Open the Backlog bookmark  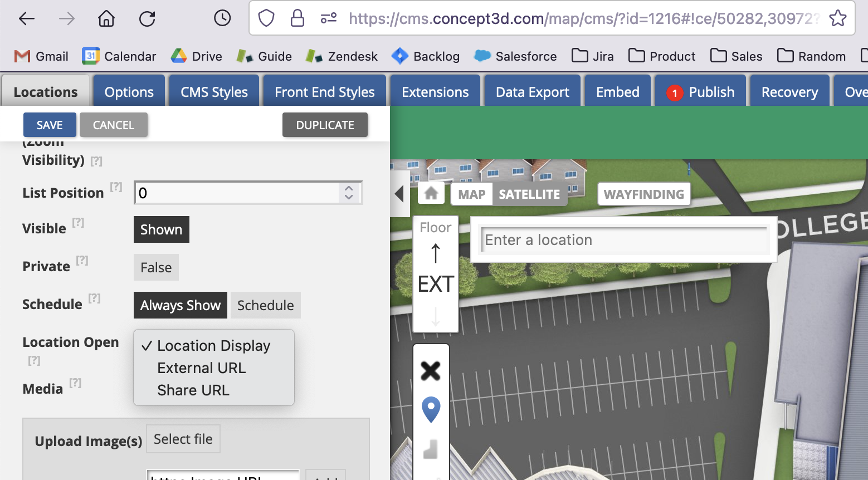[x=426, y=56]
